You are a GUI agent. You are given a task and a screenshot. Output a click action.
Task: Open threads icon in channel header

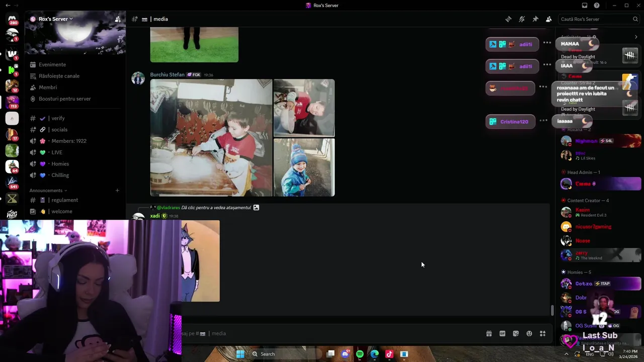(508, 19)
